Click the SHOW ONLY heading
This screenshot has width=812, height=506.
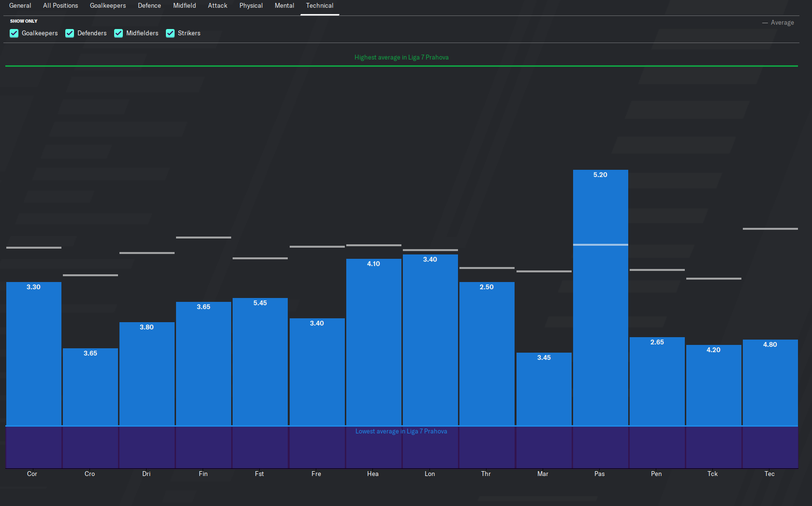[24, 21]
